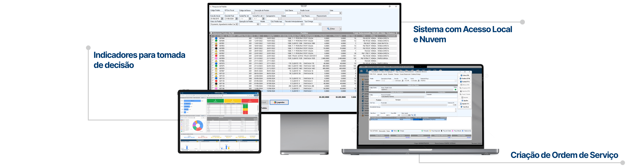Tick the Selecionar Todos checkbox
The width and height of the screenshot is (644, 168).
pyautogui.click(x=211, y=33)
